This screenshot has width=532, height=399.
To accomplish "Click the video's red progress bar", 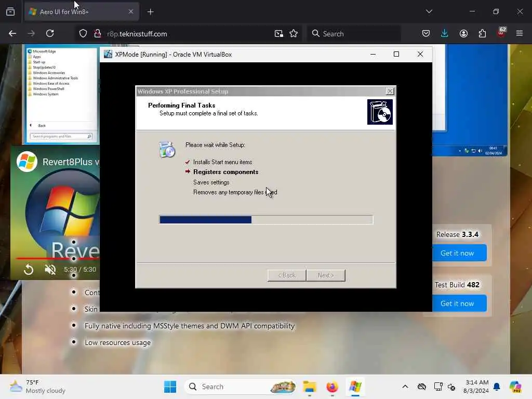I will click(58, 259).
